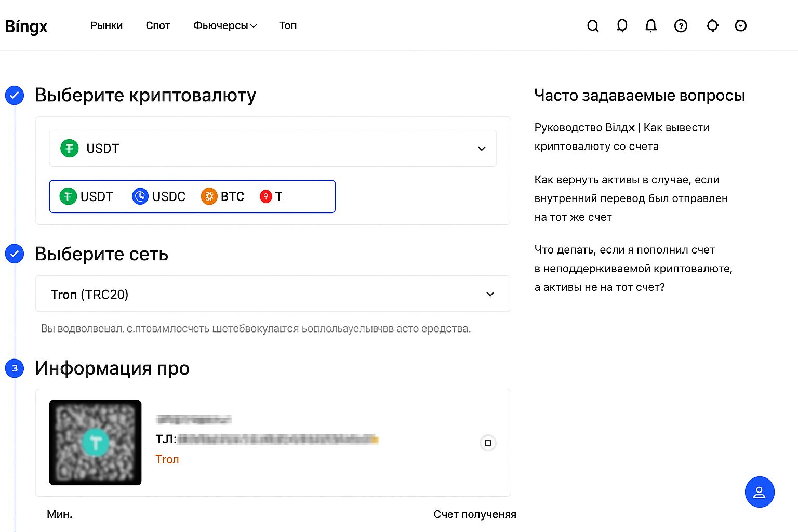Open FAQ link Как вернуть активы
Screen dimensions: 798x532
631,198
